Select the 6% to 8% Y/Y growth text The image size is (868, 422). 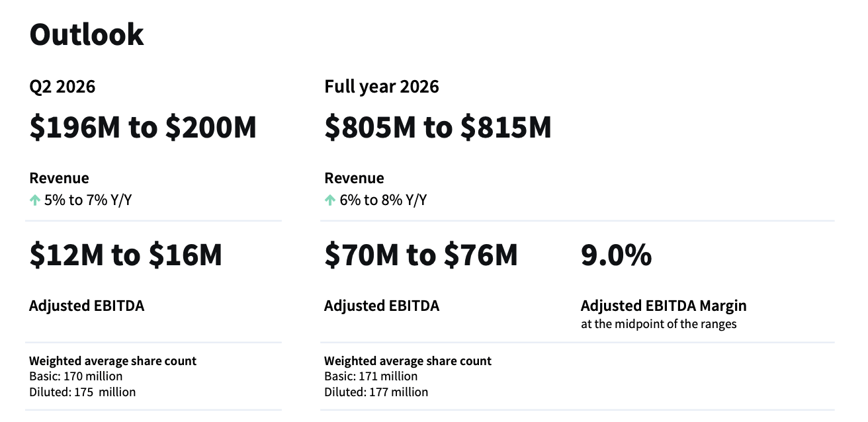click(x=383, y=200)
